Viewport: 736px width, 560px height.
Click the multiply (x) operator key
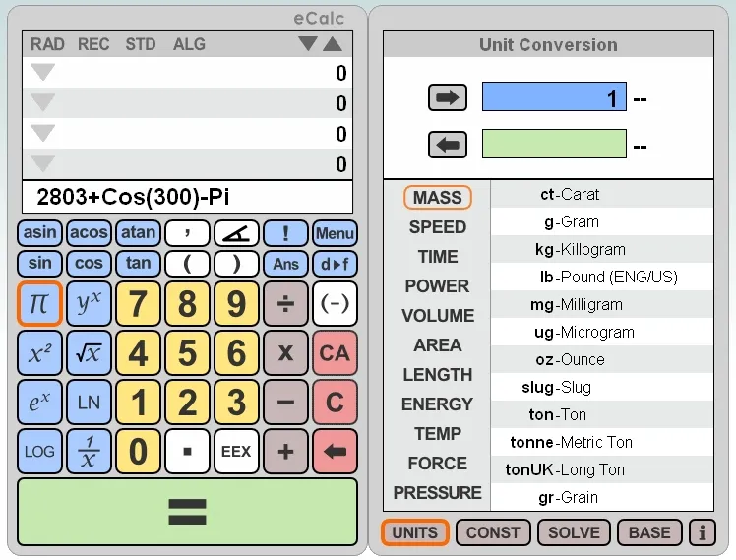tap(285, 353)
